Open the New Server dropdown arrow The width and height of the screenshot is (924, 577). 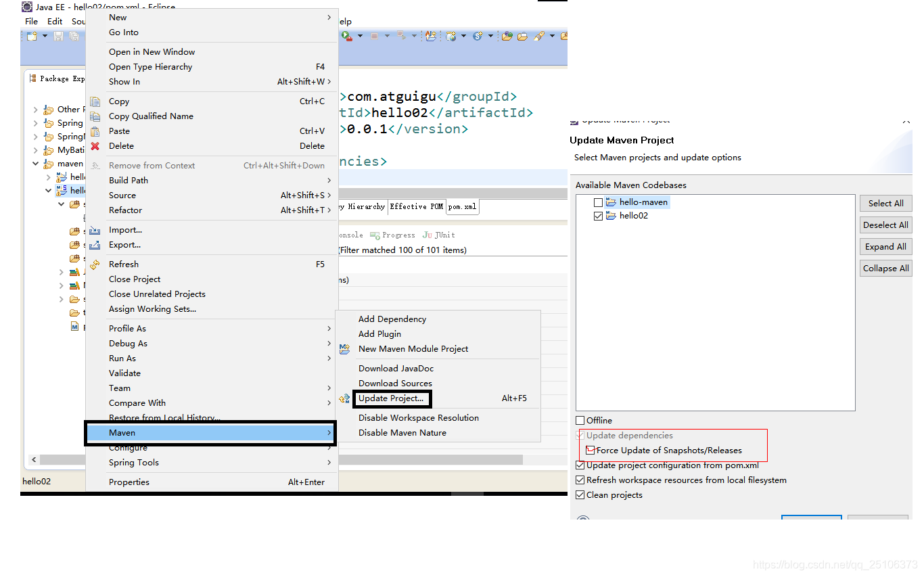463,36
